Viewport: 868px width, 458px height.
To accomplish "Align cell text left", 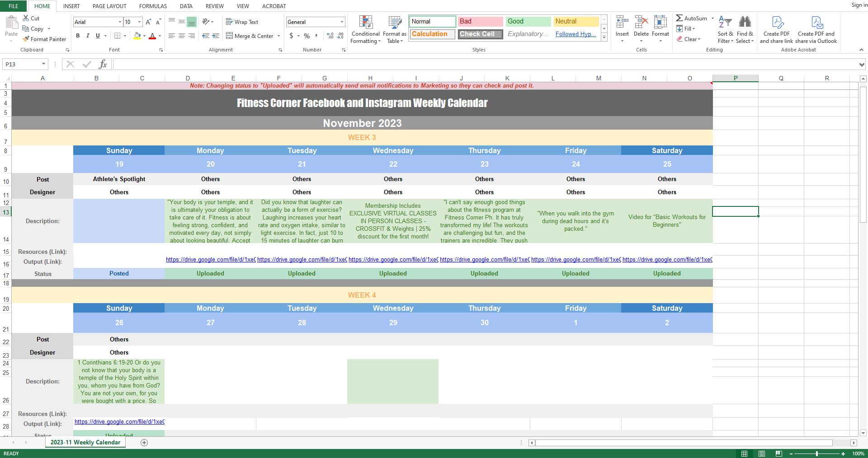I will [172, 36].
